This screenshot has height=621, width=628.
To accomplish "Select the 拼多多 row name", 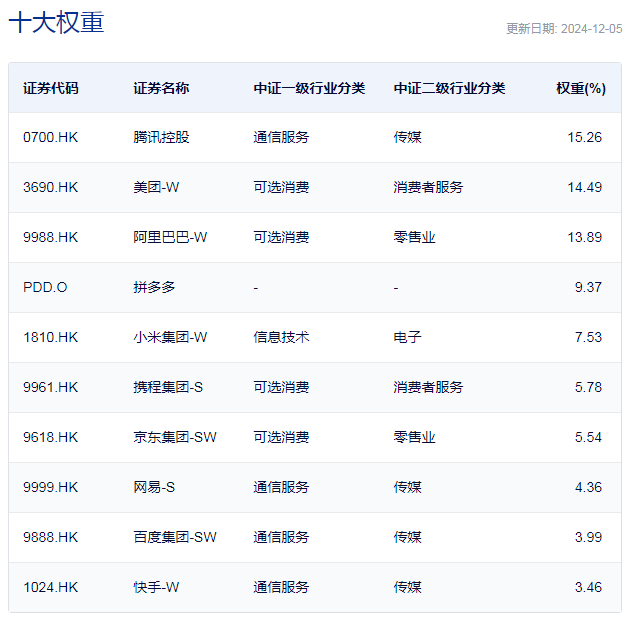I will [x=154, y=287].
